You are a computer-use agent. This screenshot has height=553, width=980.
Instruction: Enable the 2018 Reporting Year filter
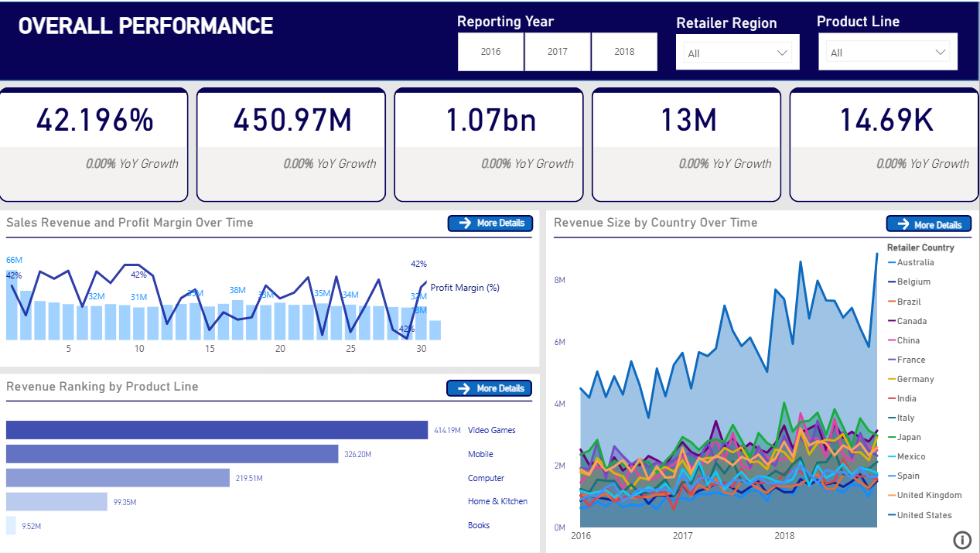tap(624, 51)
